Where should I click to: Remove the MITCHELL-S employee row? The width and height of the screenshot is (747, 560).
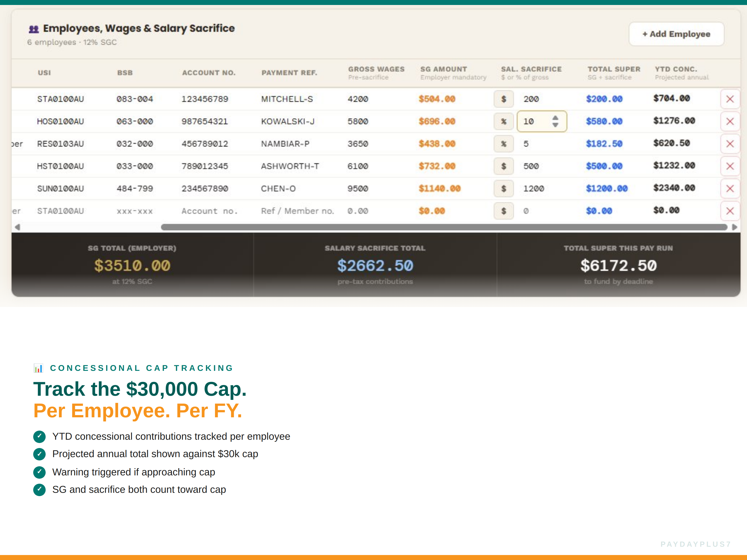[730, 99]
